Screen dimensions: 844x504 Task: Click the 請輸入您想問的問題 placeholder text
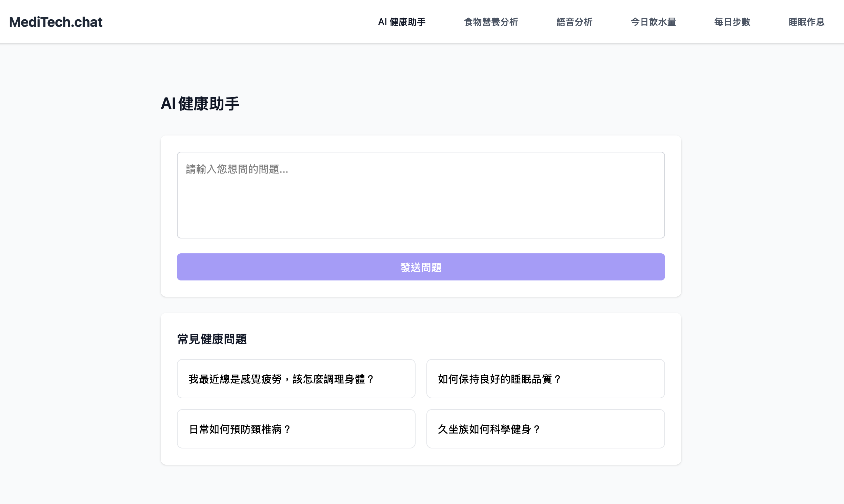pos(237,169)
